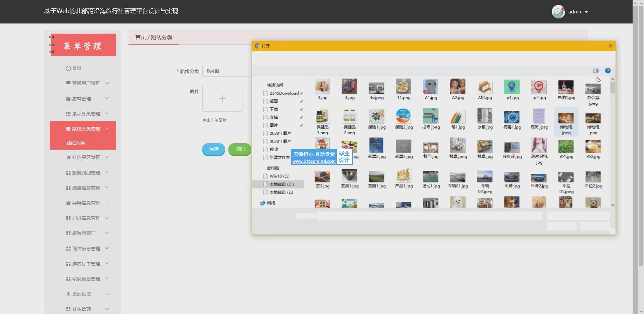The height and width of the screenshot is (314, 644).
Task: Select the 白酒1.jpg file
Action: click(566, 90)
